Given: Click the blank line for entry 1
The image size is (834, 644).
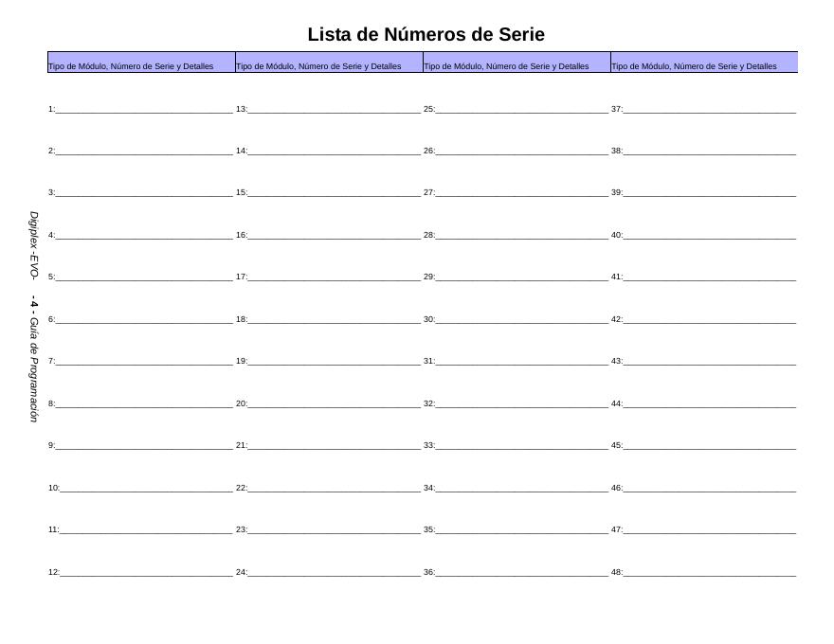Looking at the screenshot, I should [x=144, y=109].
